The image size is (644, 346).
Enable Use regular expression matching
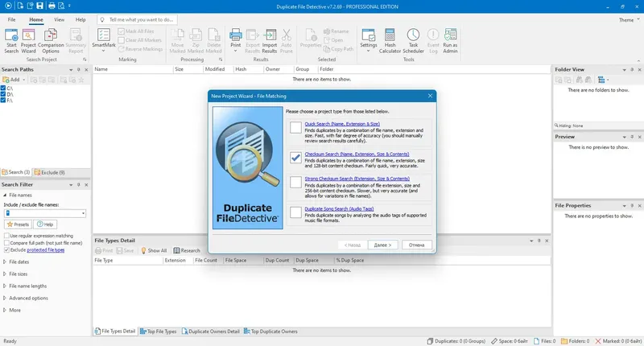tap(6, 236)
